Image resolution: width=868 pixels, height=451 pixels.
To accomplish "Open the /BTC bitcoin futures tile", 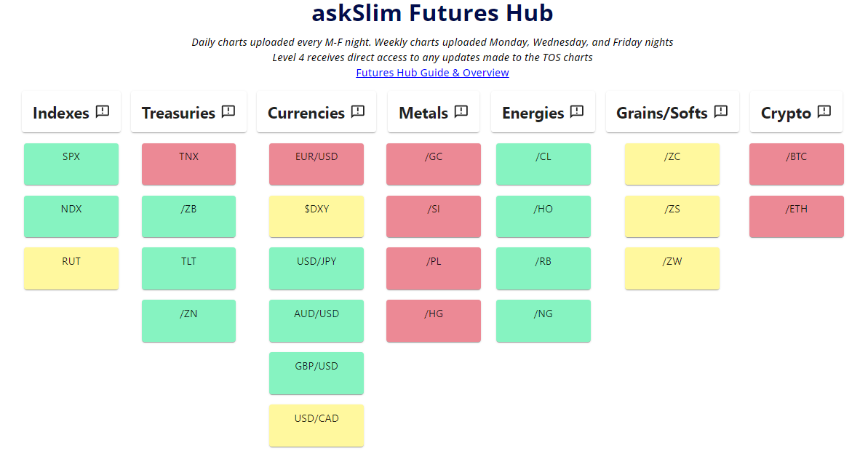I will coord(796,164).
